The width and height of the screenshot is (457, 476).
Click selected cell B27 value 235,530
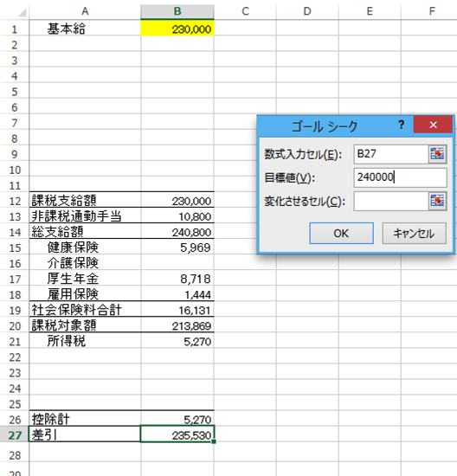(x=177, y=434)
